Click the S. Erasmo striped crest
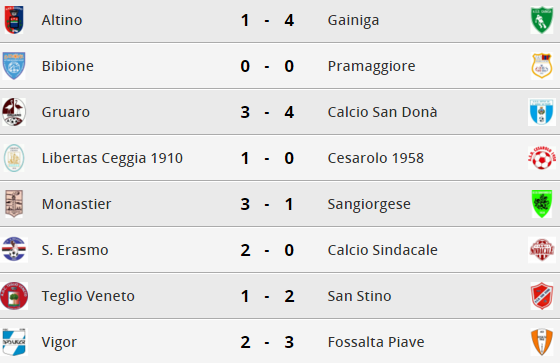 point(14,250)
